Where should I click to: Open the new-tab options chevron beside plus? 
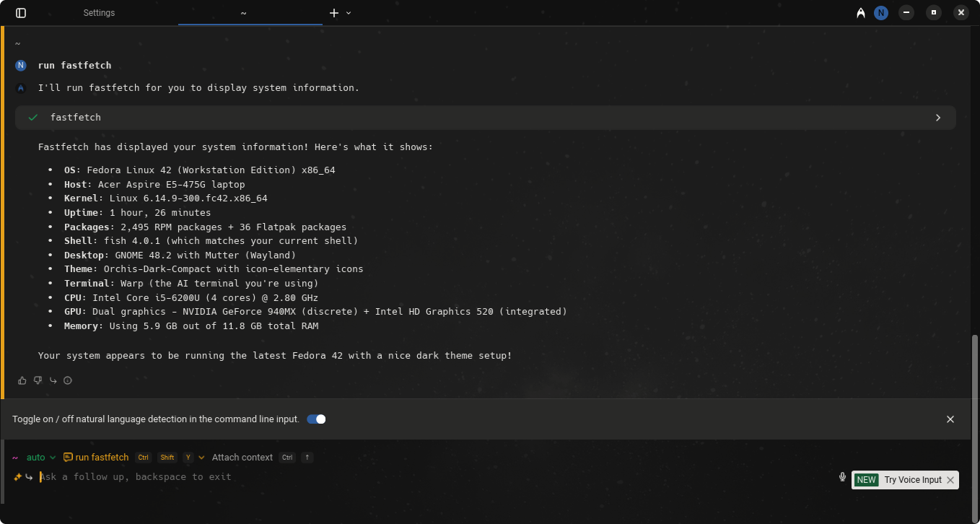[349, 13]
